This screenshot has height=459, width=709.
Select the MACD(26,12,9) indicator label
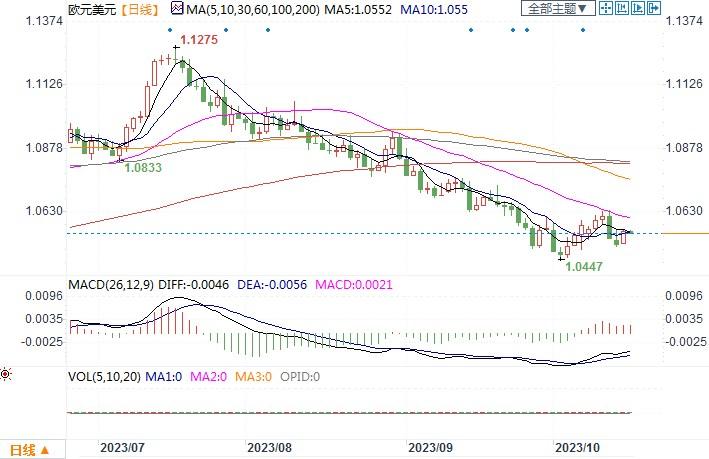(x=111, y=285)
